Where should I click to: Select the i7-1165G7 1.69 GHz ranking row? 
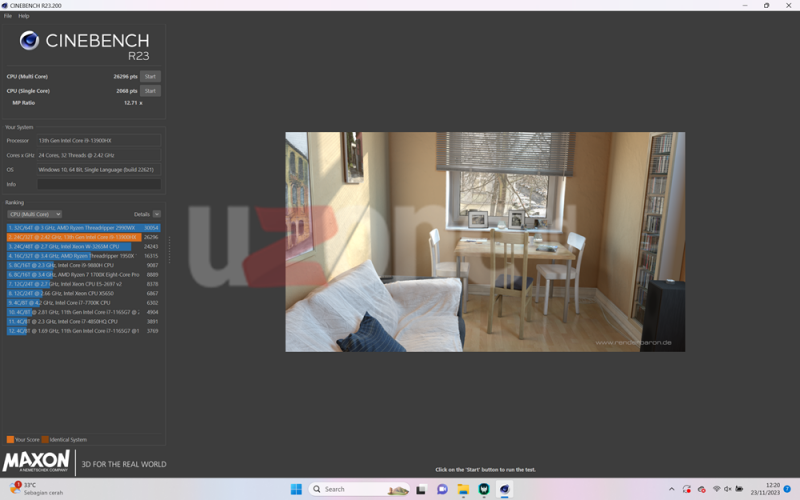(x=83, y=331)
